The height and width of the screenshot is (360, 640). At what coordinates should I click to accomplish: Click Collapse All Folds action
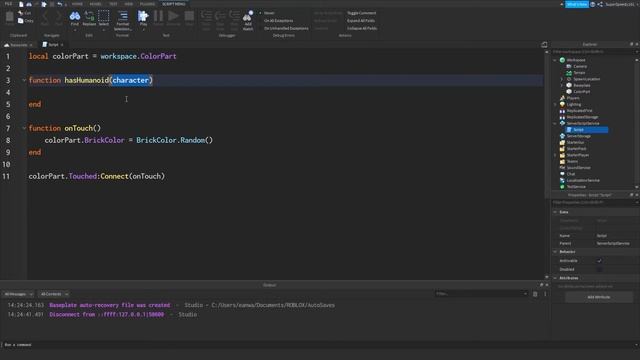pos(362,29)
